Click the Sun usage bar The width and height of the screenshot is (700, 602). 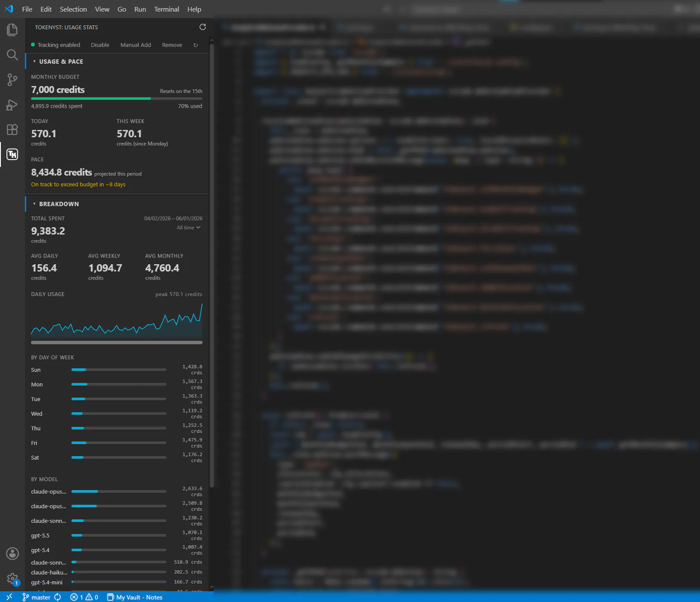point(119,370)
